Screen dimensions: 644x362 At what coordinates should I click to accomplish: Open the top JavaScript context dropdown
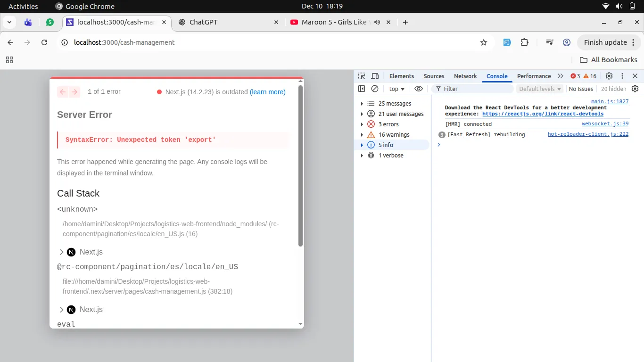click(x=397, y=89)
